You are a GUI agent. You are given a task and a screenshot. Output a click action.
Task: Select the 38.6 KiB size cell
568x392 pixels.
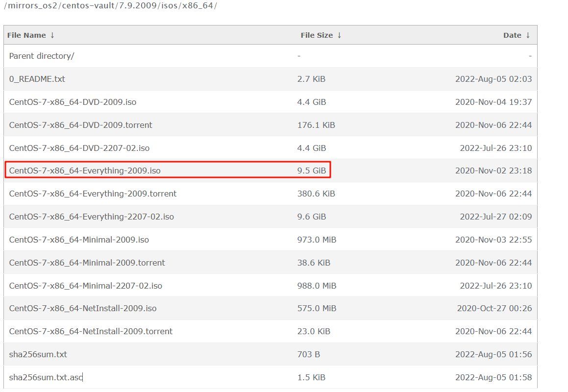314,263
